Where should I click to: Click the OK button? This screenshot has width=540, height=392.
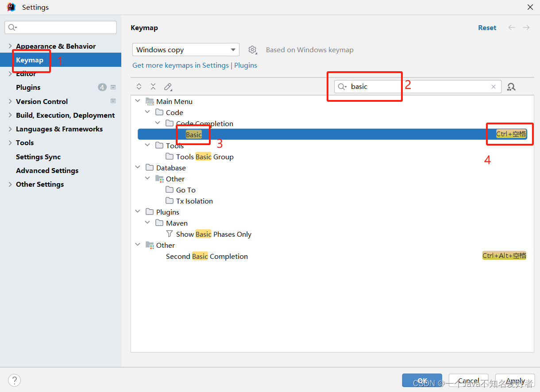(422, 380)
